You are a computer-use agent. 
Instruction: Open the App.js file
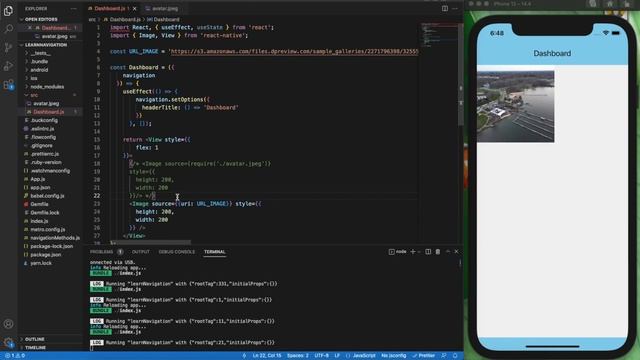pyautogui.click(x=38, y=179)
